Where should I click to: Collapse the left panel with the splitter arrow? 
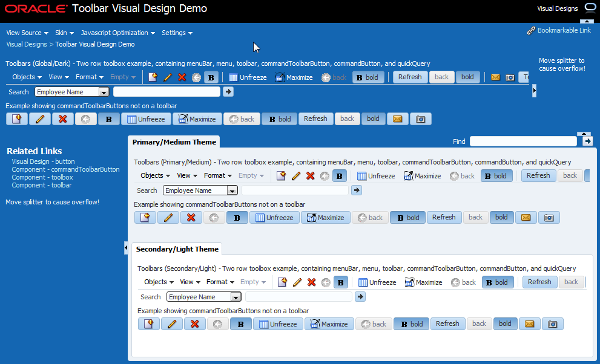(x=125, y=248)
